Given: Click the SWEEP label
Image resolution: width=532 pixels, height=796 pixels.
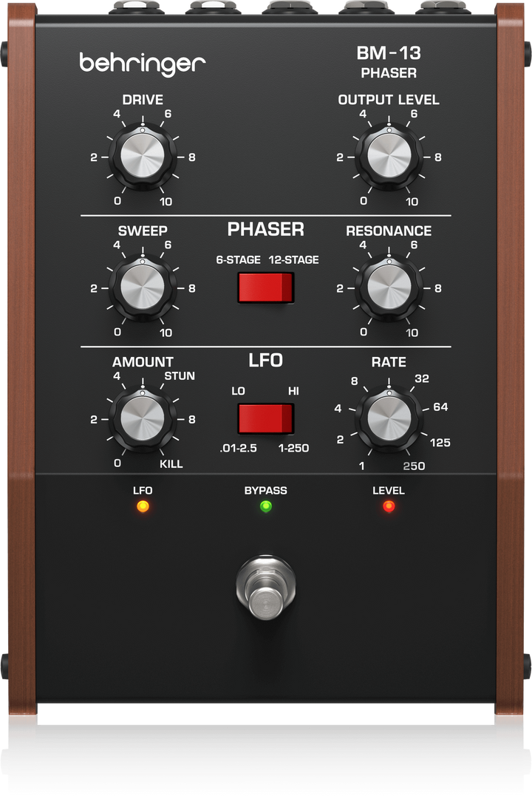Looking at the screenshot, I should (143, 231).
